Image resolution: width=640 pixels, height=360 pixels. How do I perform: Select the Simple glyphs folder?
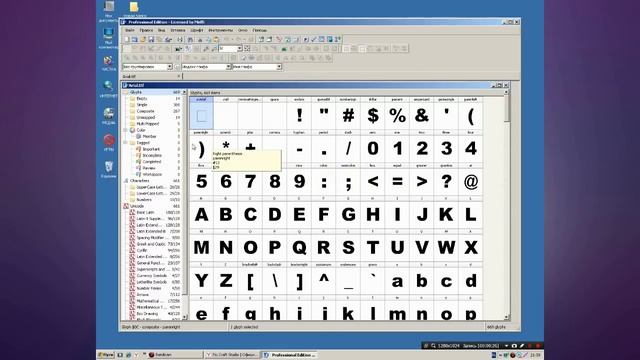142,105
